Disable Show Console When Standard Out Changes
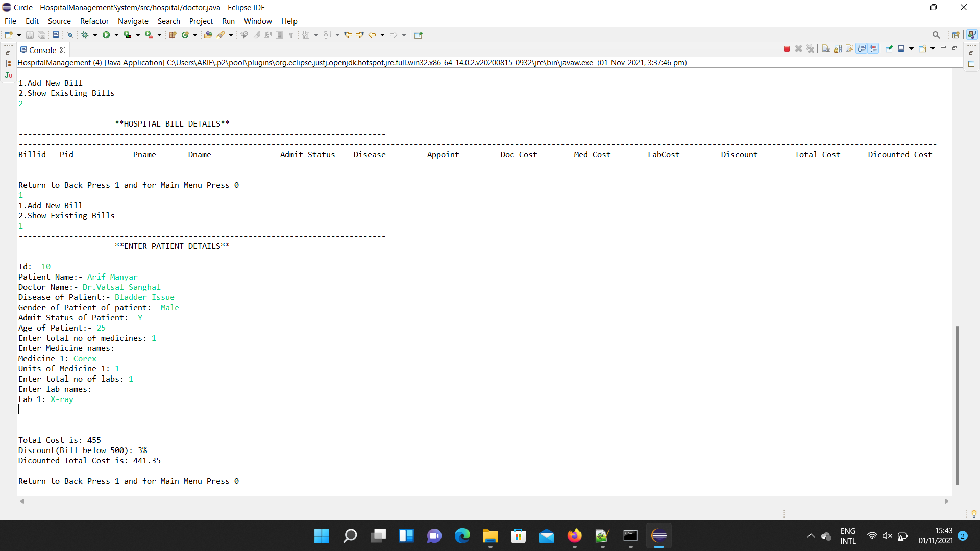Viewport: 980px width, 551px height. point(862,48)
